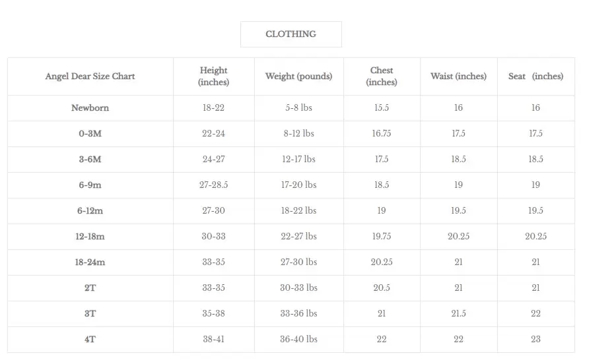The width and height of the screenshot is (589, 364).
Task: Open the CLOTHING tab
Action: (291, 34)
